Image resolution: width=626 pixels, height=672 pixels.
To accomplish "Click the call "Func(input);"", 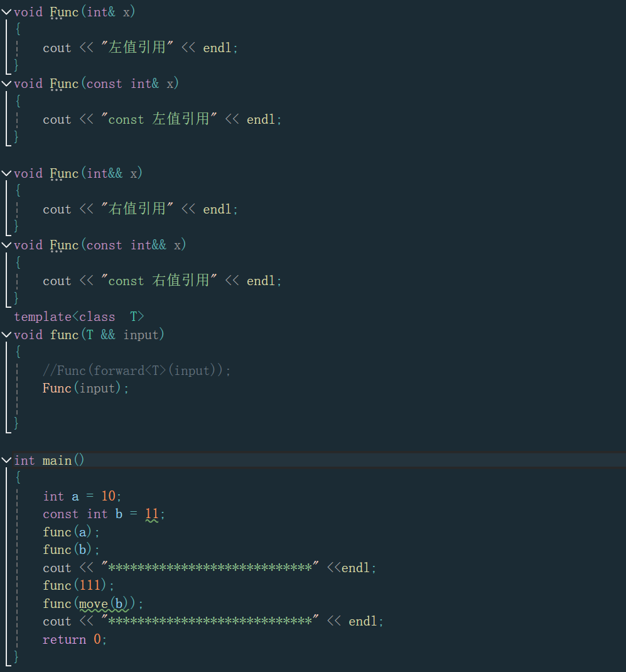I will [x=85, y=388].
